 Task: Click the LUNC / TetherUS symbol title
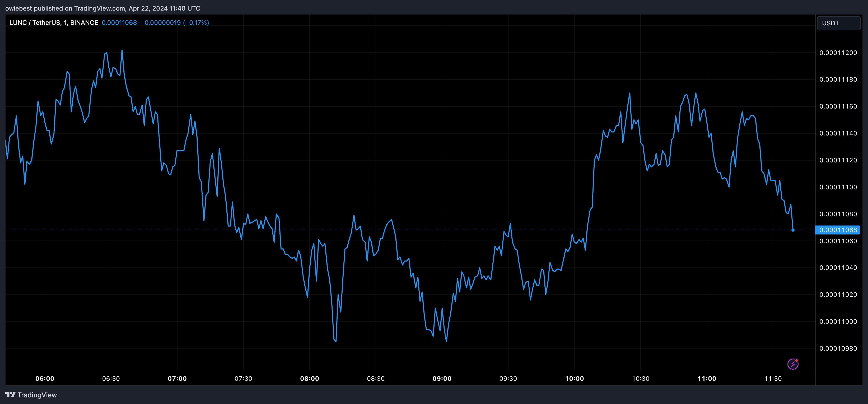pos(54,22)
